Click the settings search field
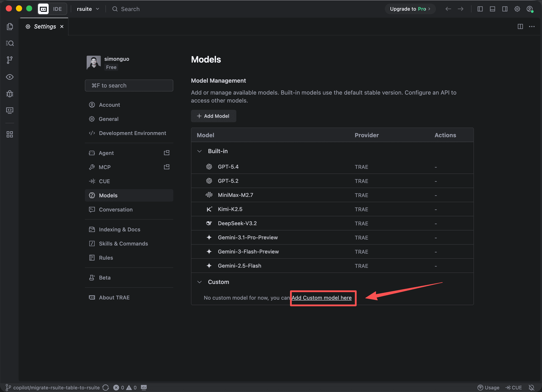 tap(129, 86)
